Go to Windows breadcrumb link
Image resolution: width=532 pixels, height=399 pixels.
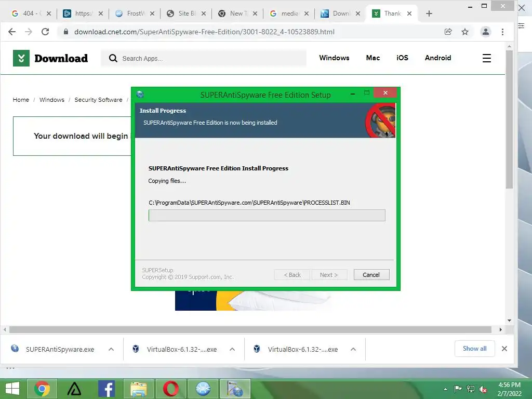[51, 100]
